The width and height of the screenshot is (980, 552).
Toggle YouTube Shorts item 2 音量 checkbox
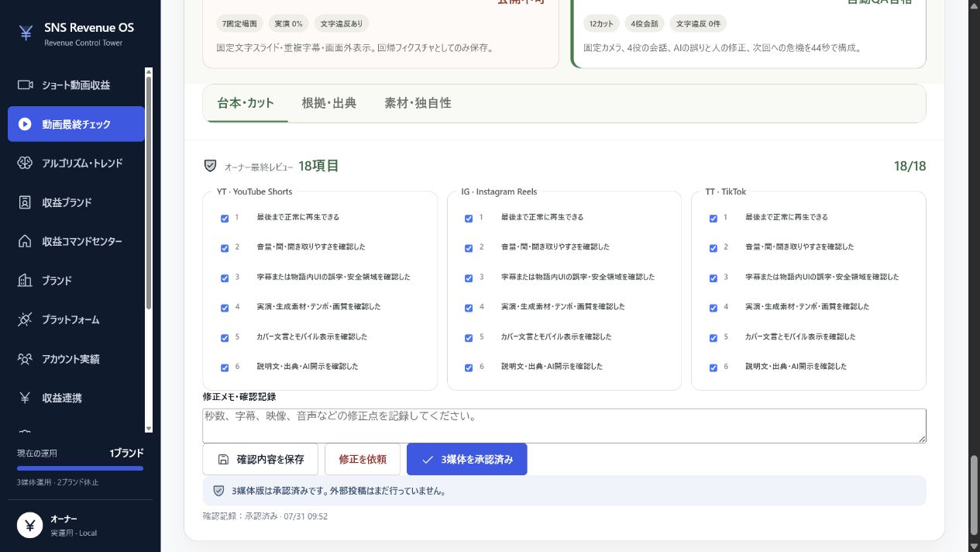pos(225,248)
